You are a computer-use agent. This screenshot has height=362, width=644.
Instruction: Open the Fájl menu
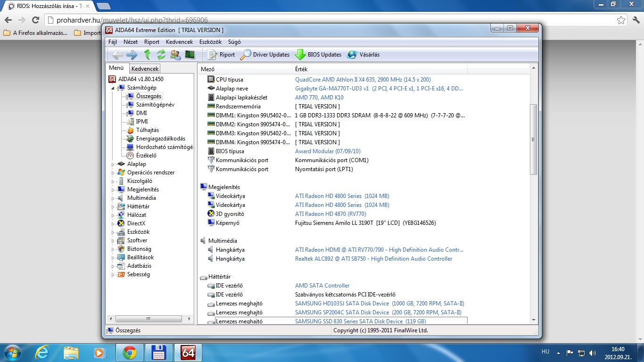tap(113, 42)
